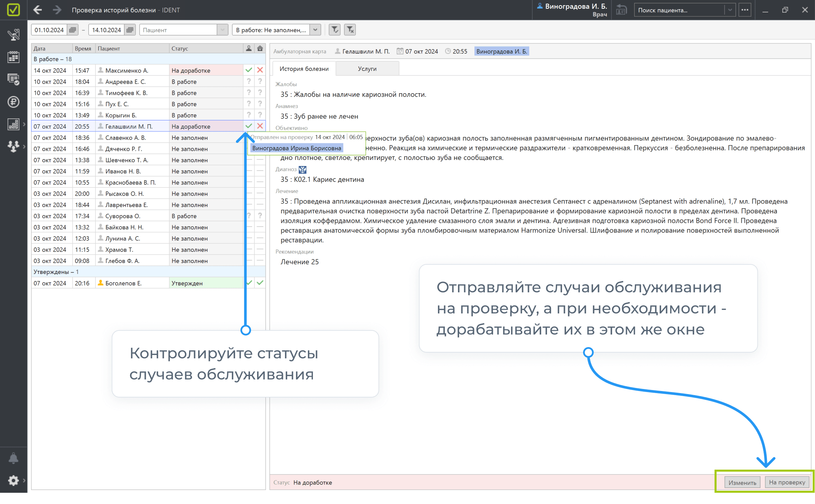Select the Глебов Ф. А. row
This screenshot has width=815, height=504.
(148, 261)
